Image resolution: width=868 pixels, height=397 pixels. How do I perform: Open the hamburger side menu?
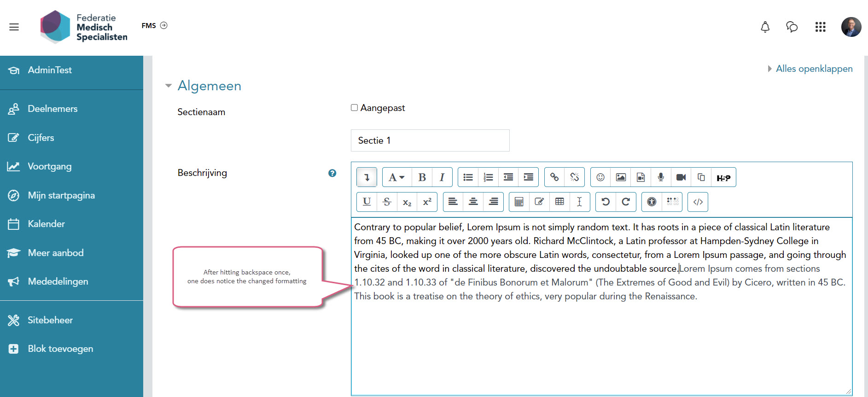coord(14,27)
